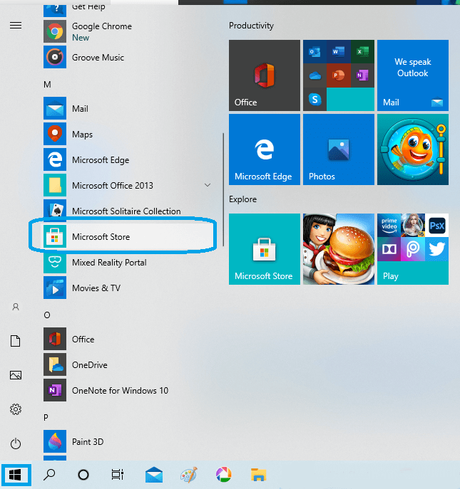Open Twitter icon in the Play tile
The image size is (460, 489).
[x=437, y=249]
